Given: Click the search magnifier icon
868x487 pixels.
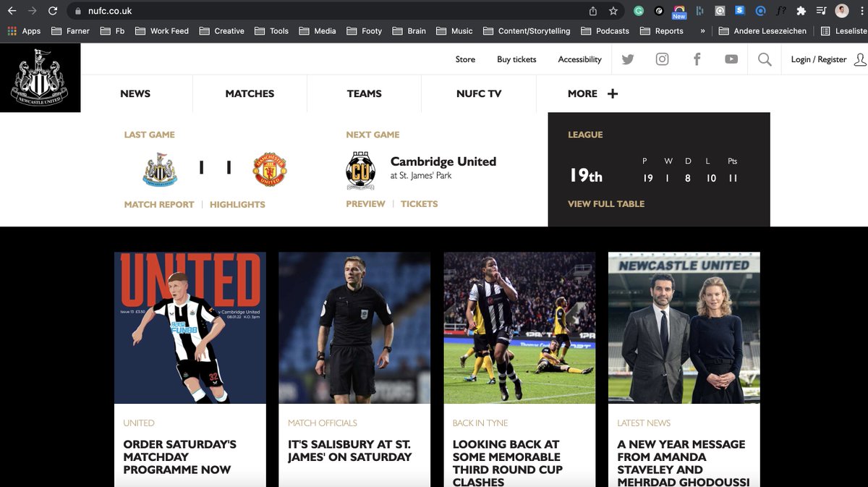Looking at the screenshot, I should [765, 59].
